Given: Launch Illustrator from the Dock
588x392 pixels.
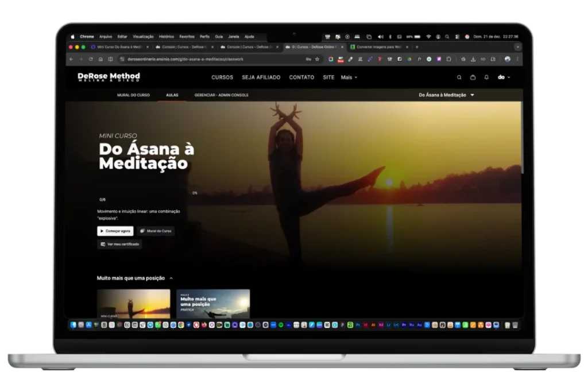Looking at the screenshot, I should (x=373, y=325).
